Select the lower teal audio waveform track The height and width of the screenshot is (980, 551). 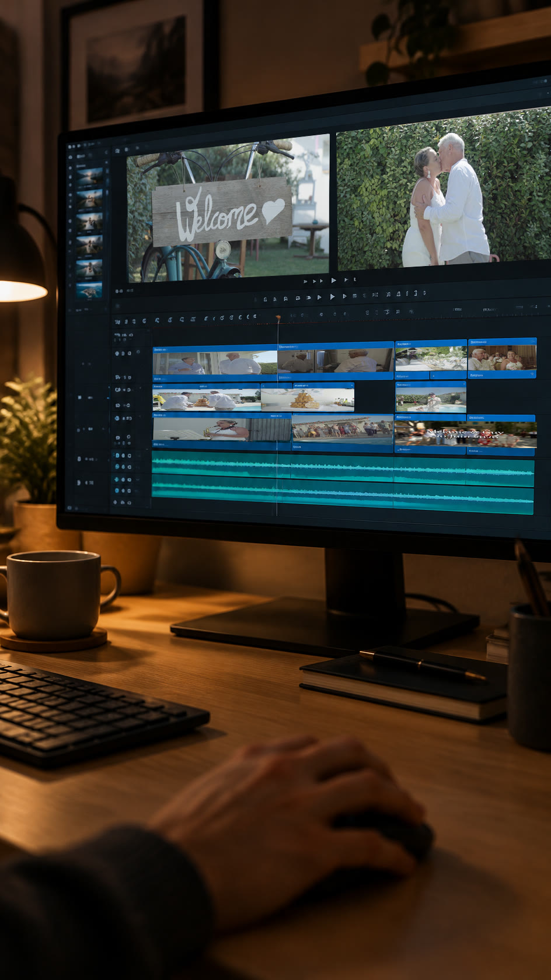pos(343,495)
